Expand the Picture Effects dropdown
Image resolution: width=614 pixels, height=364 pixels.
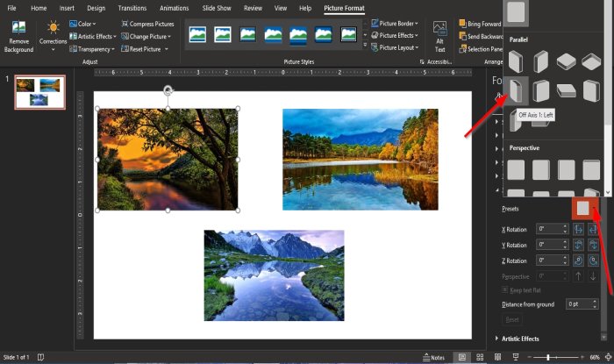point(394,36)
